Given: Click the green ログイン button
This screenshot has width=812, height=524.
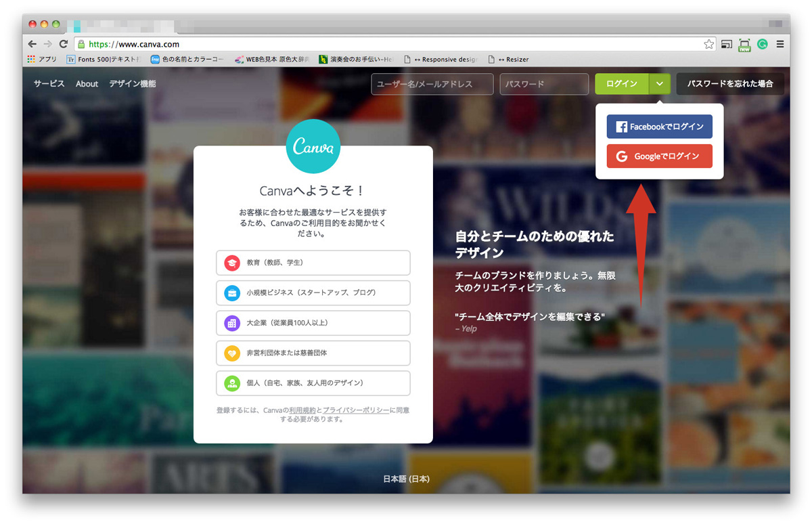Looking at the screenshot, I should (x=622, y=84).
